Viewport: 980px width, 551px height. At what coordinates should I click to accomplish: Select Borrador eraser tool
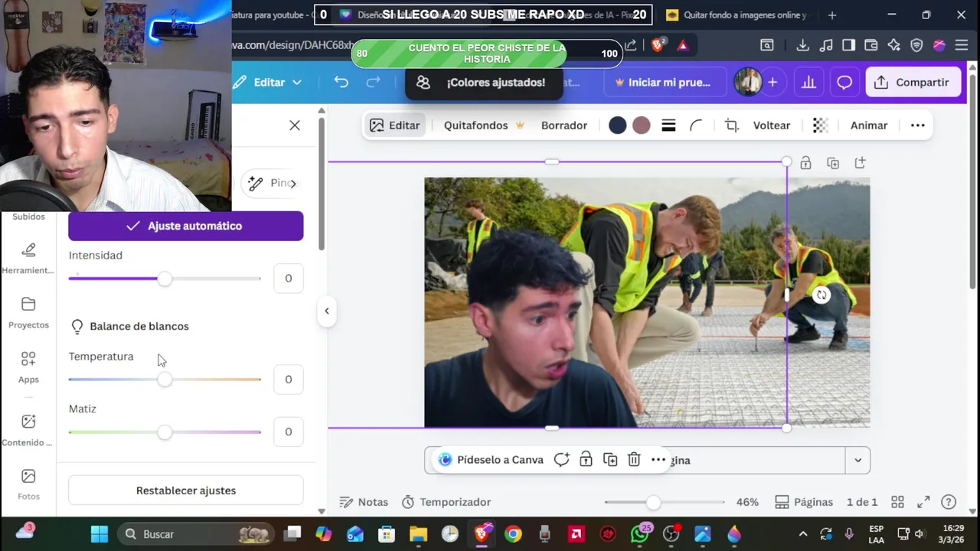(x=564, y=126)
